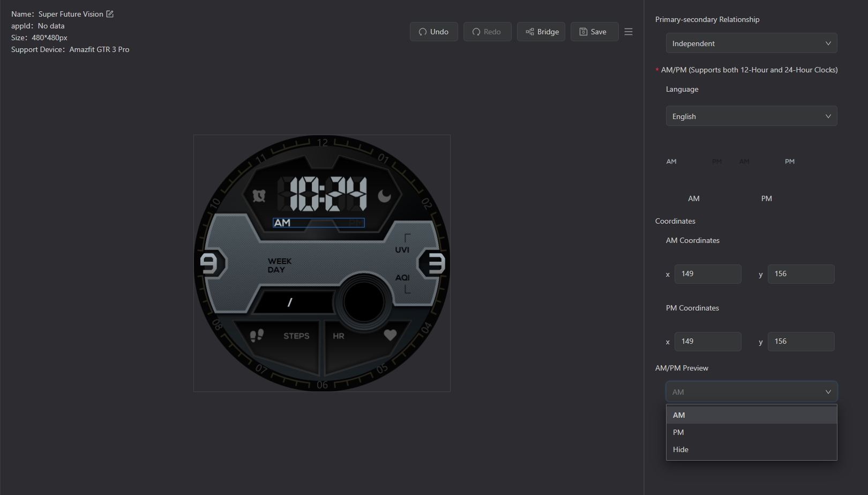Click the Save button
The height and width of the screenshot is (495, 868).
pos(594,32)
